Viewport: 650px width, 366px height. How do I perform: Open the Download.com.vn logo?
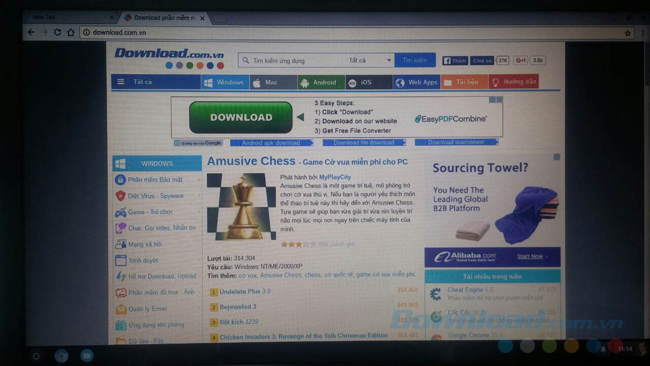(x=169, y=58)
